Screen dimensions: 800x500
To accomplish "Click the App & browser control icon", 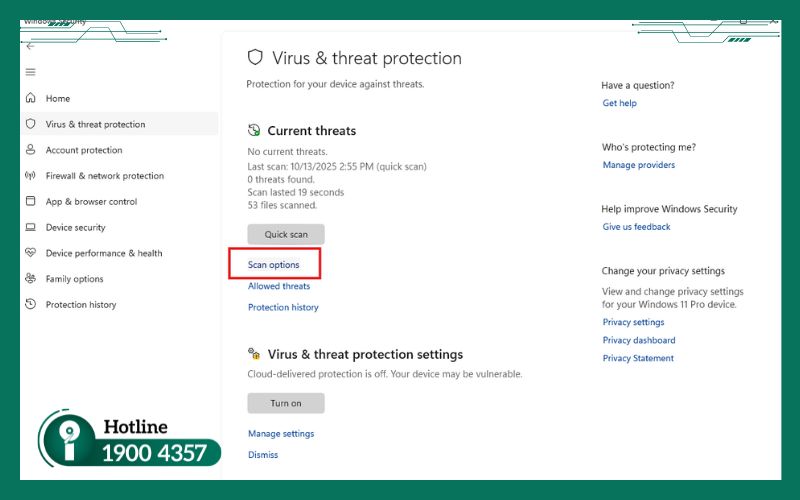I will pos(30,202).
